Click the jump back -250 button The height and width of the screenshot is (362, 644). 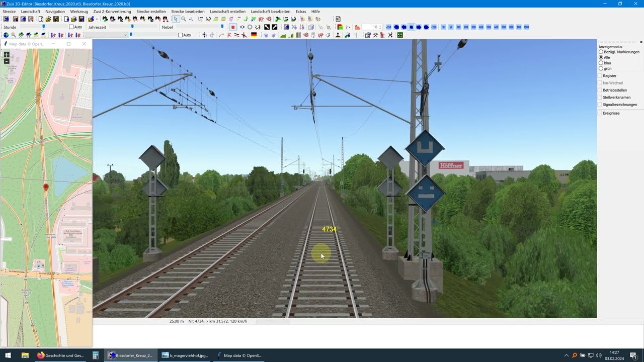pyautogui.click(x=388, y=27)
